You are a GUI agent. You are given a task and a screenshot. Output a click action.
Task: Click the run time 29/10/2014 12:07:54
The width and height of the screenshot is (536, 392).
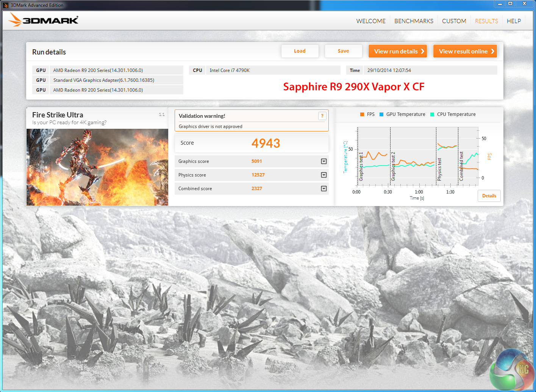point(389,70)
